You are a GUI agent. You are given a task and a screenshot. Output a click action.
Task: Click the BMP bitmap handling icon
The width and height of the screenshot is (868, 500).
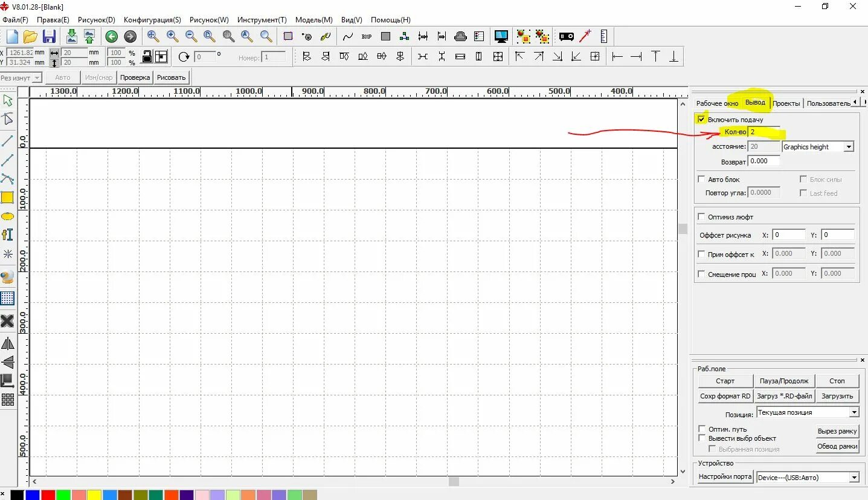[367, 36]
